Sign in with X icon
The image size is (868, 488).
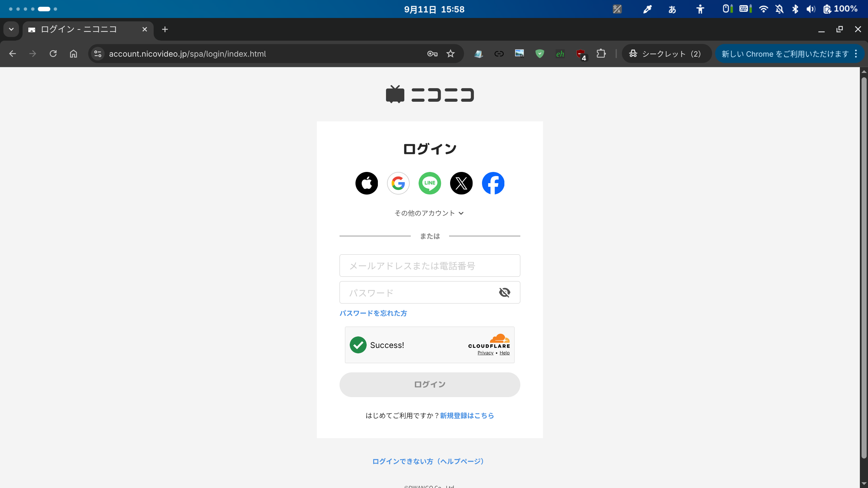click(x=461, y=183)
